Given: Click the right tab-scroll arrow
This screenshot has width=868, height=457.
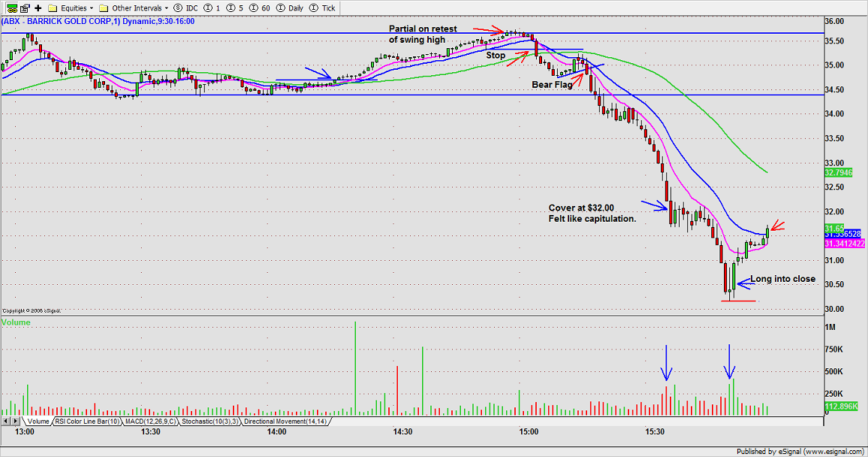Looking at the screenshot, I should (x=14, y=422).
